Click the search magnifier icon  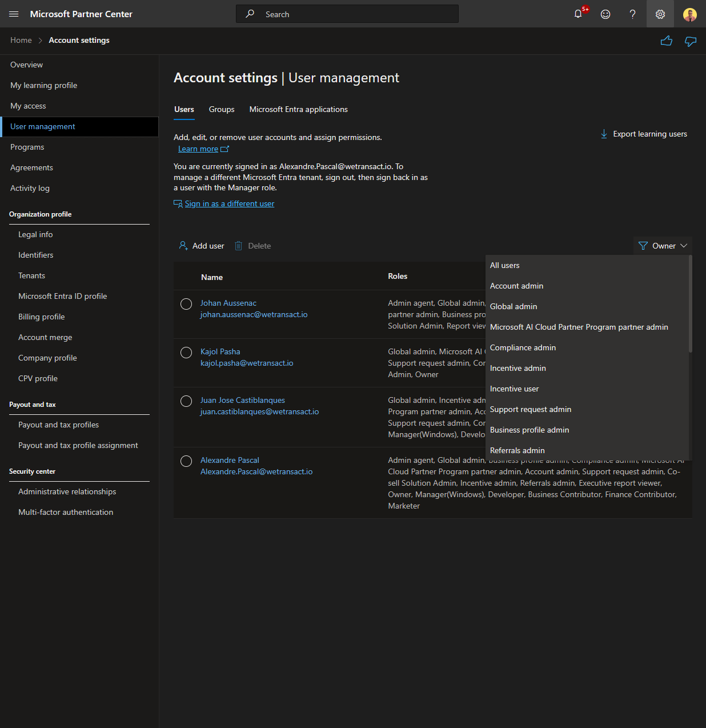click(250, 14)
